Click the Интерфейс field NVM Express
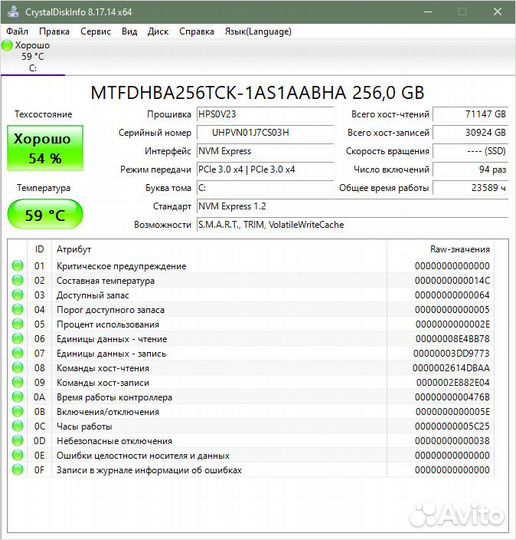 (x=265, y=151)
